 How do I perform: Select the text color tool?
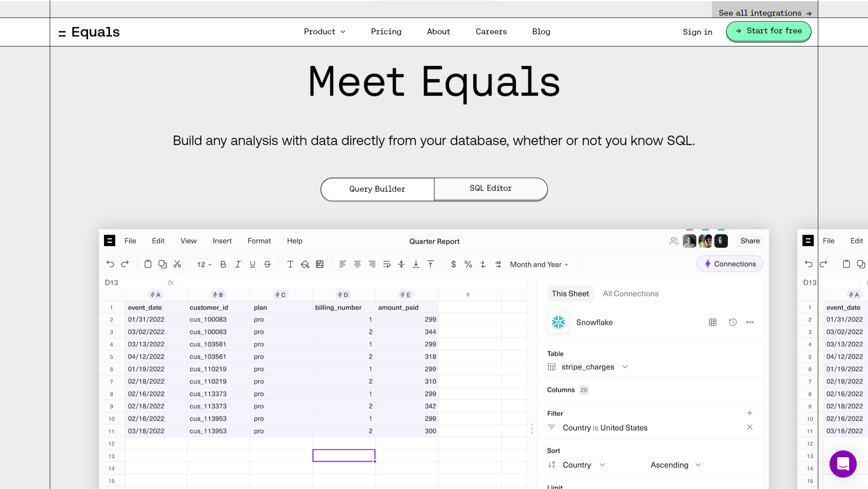tap(290, 264)
